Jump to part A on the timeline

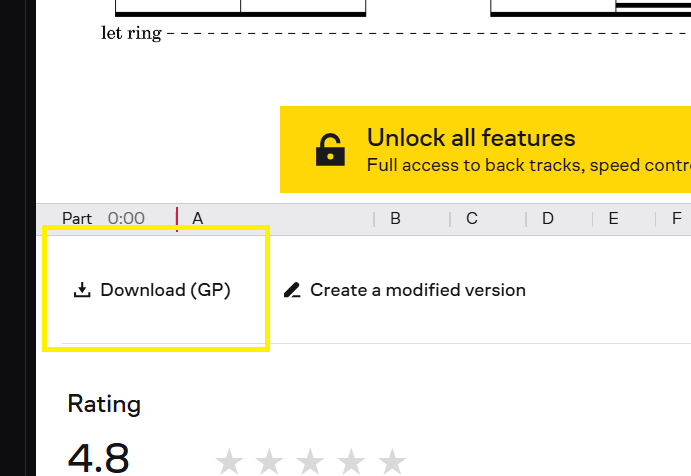pos(198,218)
